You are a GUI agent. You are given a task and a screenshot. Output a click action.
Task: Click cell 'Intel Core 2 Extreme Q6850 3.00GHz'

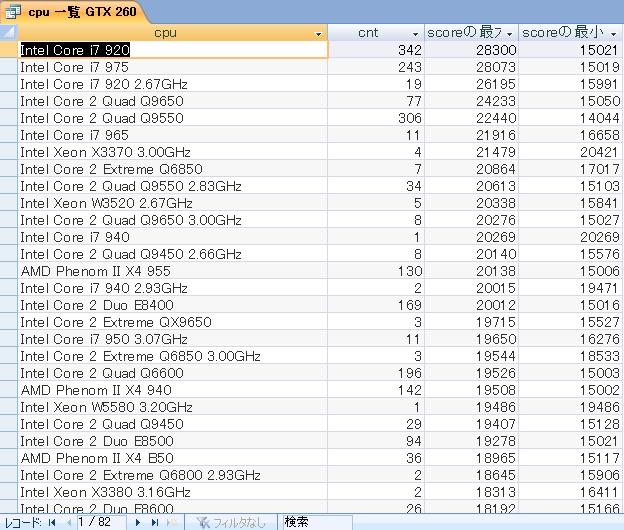(x=173, y=357)
